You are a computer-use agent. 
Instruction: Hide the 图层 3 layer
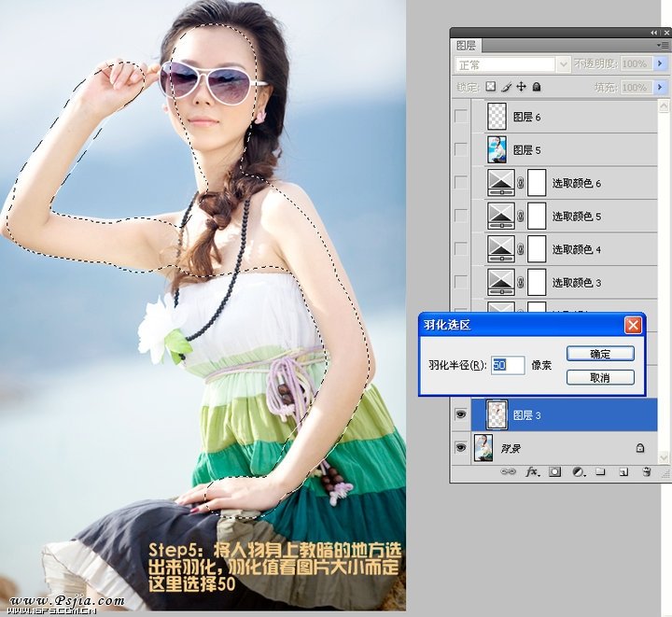tap(461, 414)
